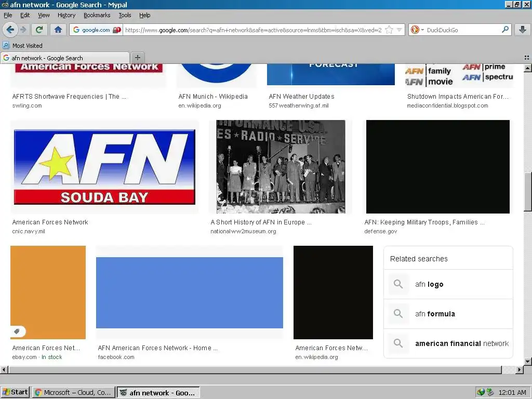Click magnifier icon beside american financial network

click(x=398, y=343)
